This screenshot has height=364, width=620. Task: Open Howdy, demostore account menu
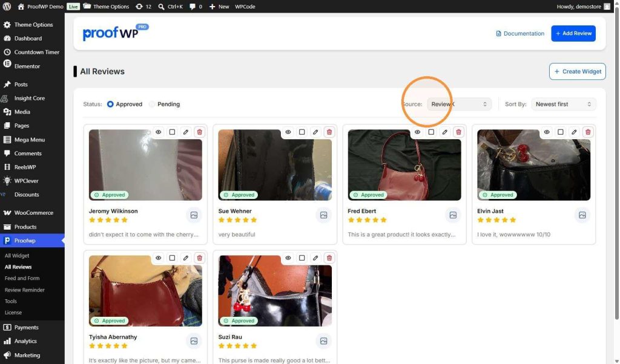pos(583,6)
